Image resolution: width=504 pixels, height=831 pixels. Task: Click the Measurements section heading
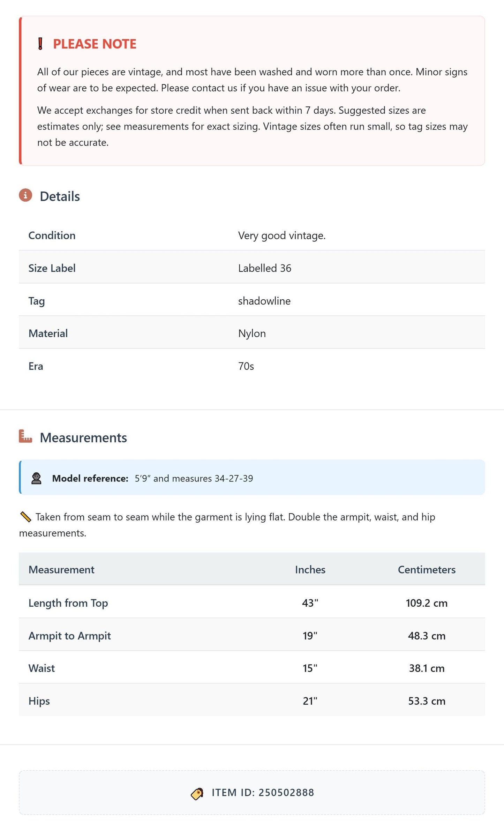tap(83, 438)
